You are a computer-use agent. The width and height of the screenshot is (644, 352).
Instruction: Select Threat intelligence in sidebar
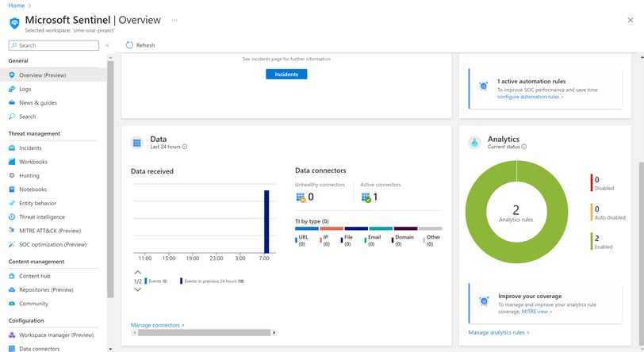(x=42, y=217)
